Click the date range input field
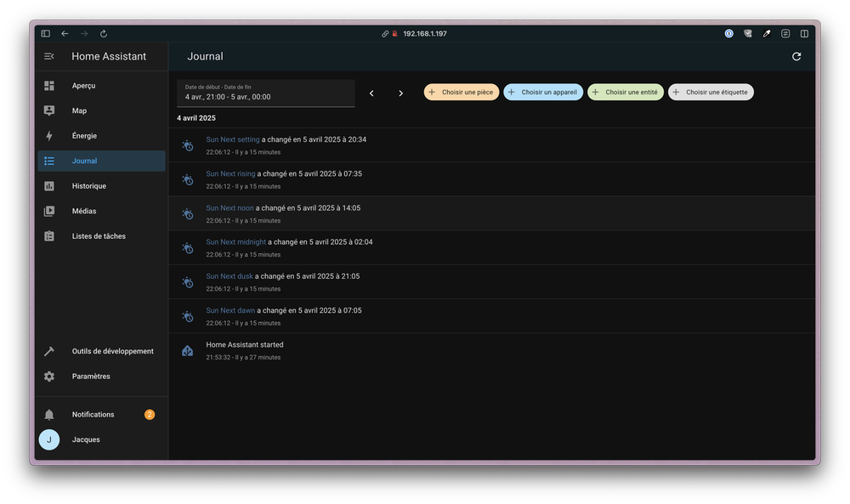The height and width of the screenshot is (504, 850). tap(265, 93)
